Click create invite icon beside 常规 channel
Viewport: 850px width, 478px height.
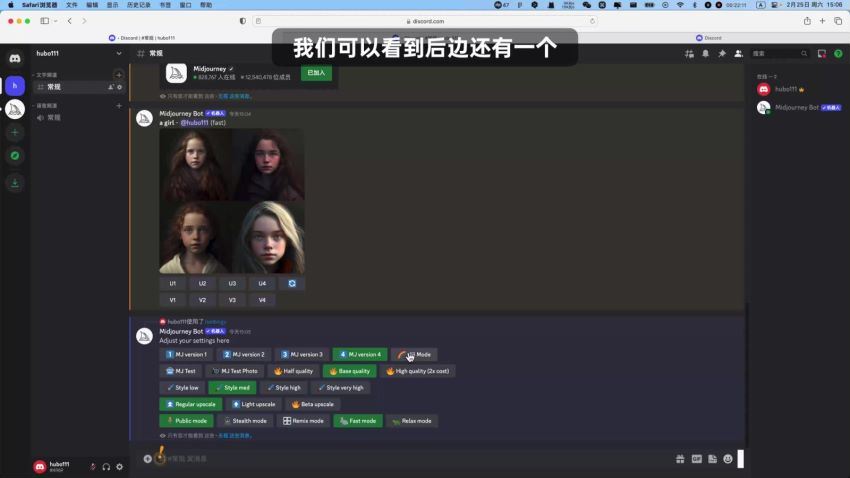pyautogui.click(x=111, y=87)
